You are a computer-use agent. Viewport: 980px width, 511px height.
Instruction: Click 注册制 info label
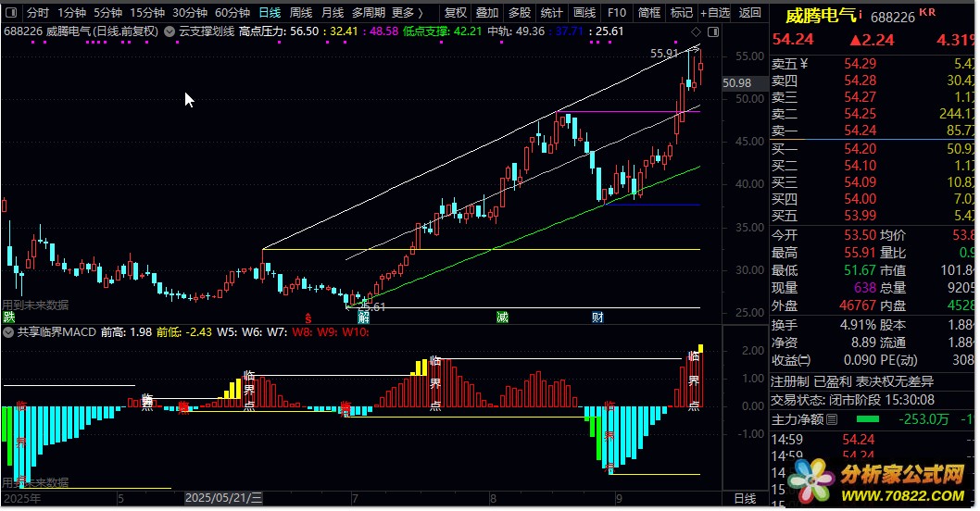(790, 381)
